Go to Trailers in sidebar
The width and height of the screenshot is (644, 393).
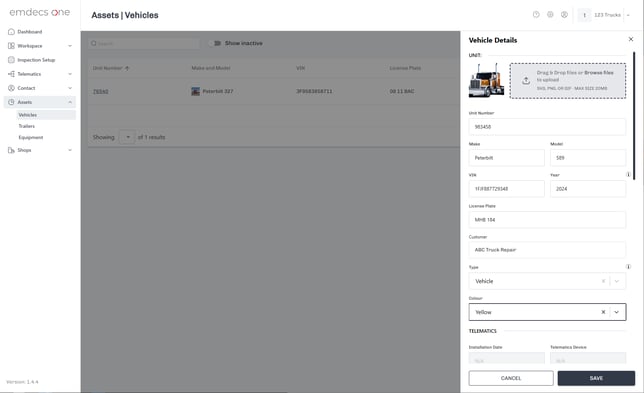pos(27,126)
